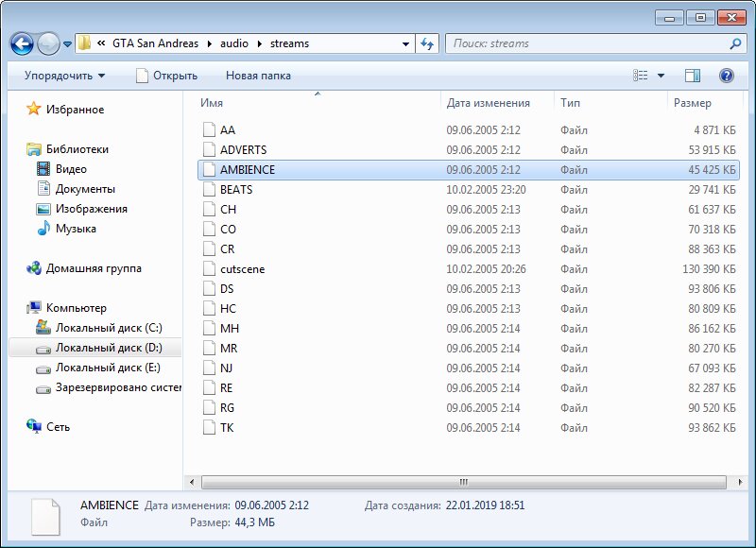Image resolution: width=756 pixels, height=548 pixels.
Task: Select the NJ file icon
Action: [x=209, y=368]
